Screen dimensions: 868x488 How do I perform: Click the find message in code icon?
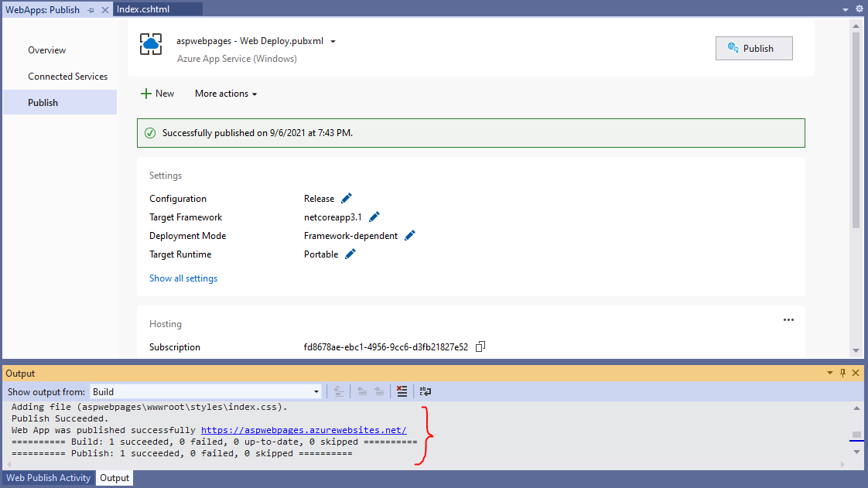click(339, 392)
